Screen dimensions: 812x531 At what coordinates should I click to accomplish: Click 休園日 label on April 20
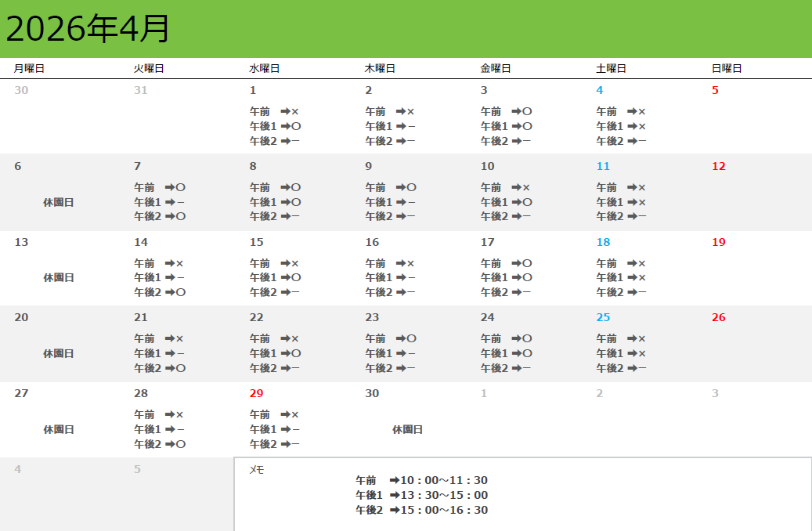(59, 353)
